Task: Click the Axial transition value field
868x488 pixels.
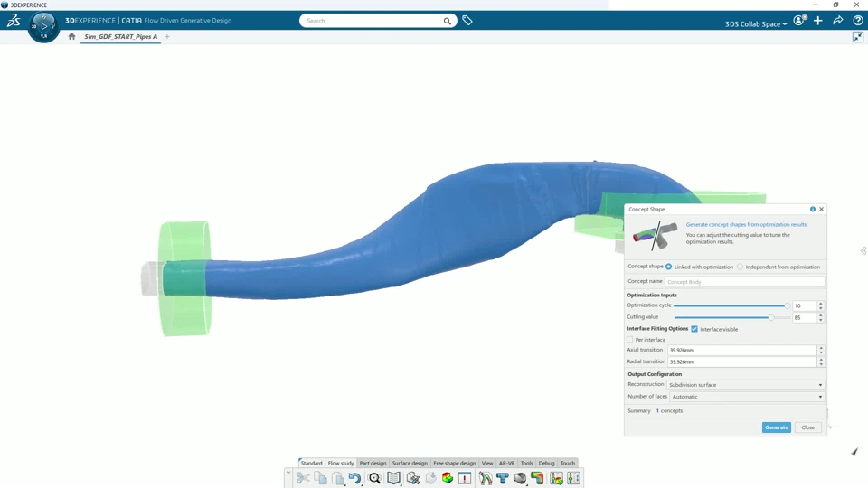Action: (741, 351)
